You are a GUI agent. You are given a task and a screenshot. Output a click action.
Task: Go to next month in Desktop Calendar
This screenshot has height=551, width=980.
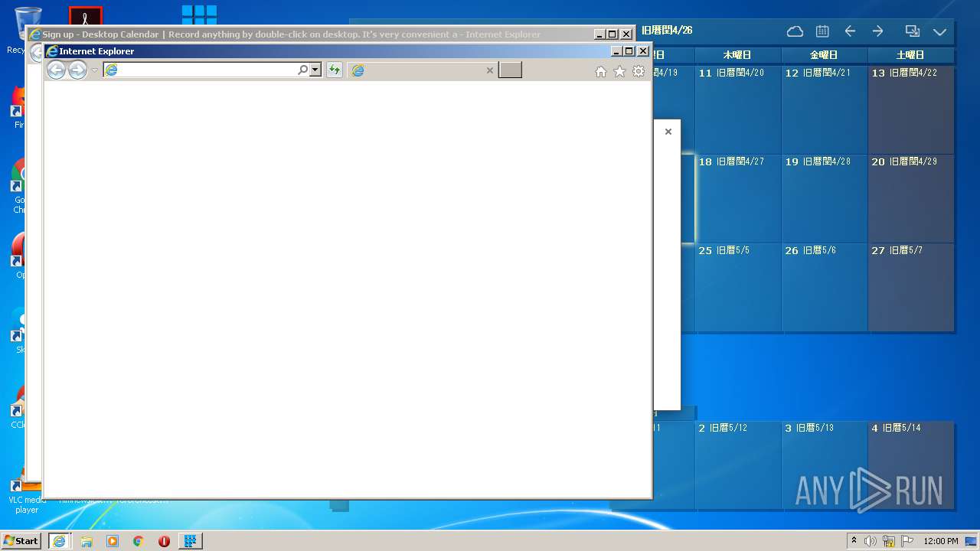(x=878, y=31)
